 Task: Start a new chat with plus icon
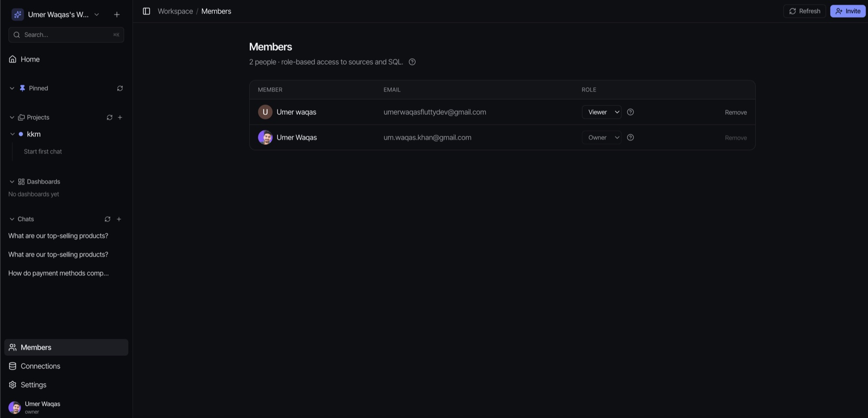tap(119, 219)
